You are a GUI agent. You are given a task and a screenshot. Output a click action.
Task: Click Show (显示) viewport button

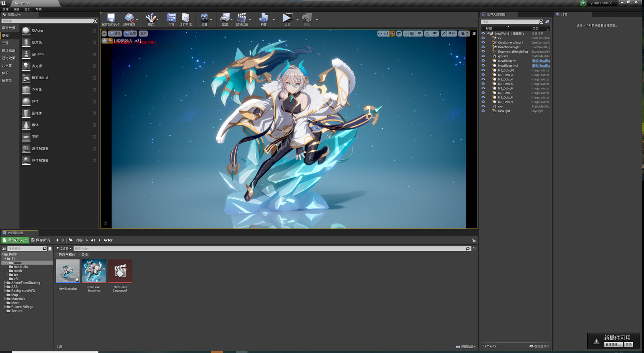coord(143,33)
